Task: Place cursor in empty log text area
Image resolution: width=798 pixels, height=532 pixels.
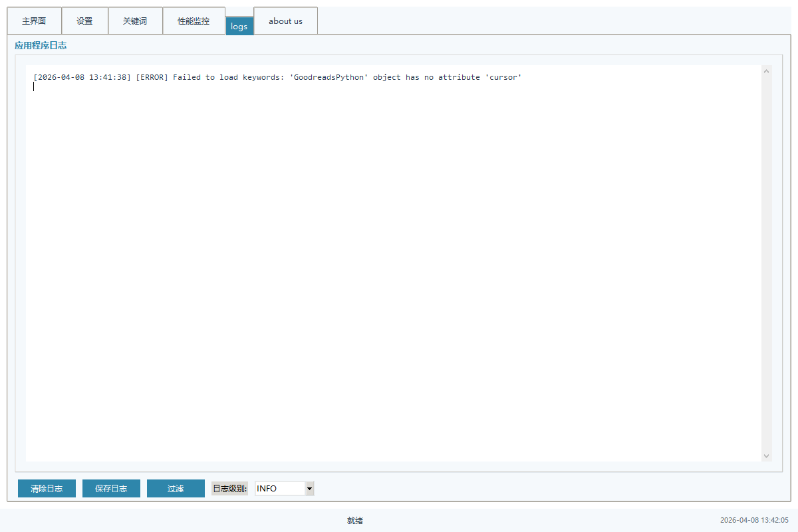Action: (392, 266)
